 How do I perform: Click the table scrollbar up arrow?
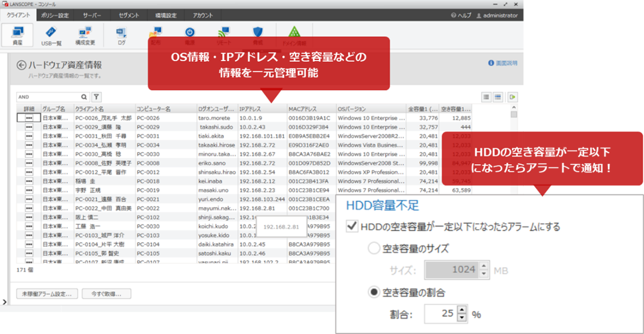[513, 107]
